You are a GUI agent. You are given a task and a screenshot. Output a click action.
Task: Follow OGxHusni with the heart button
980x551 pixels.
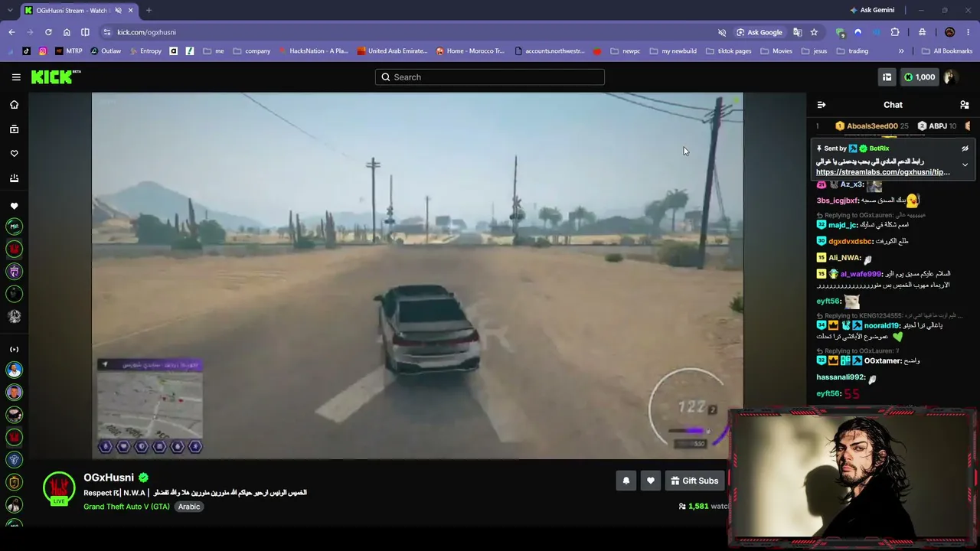pos(651,481)
